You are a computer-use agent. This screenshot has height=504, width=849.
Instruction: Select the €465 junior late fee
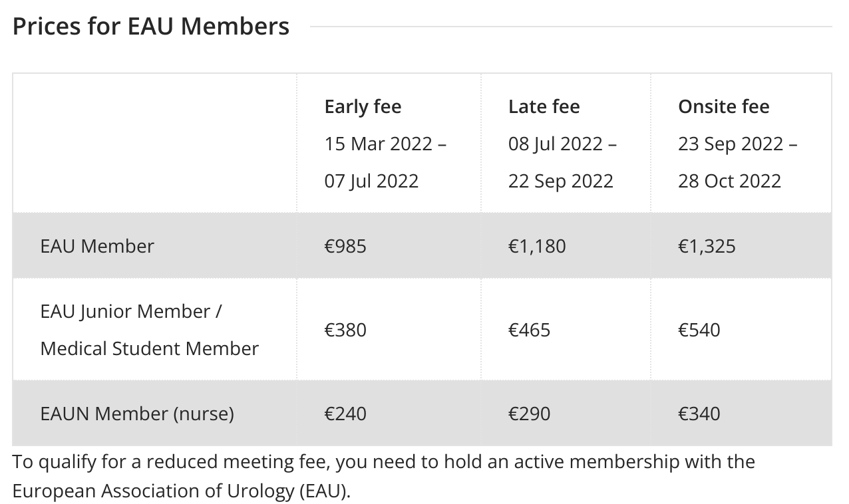click(x=530, y=330)
